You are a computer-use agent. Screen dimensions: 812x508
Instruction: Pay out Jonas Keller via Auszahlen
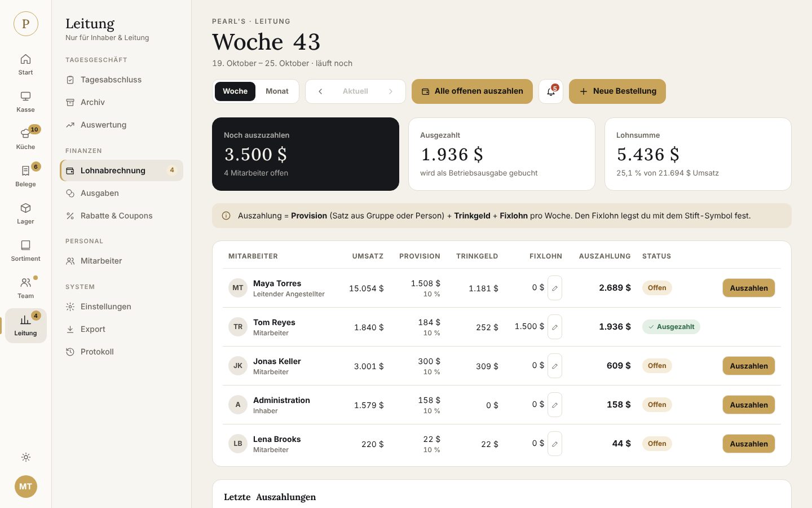749,366
